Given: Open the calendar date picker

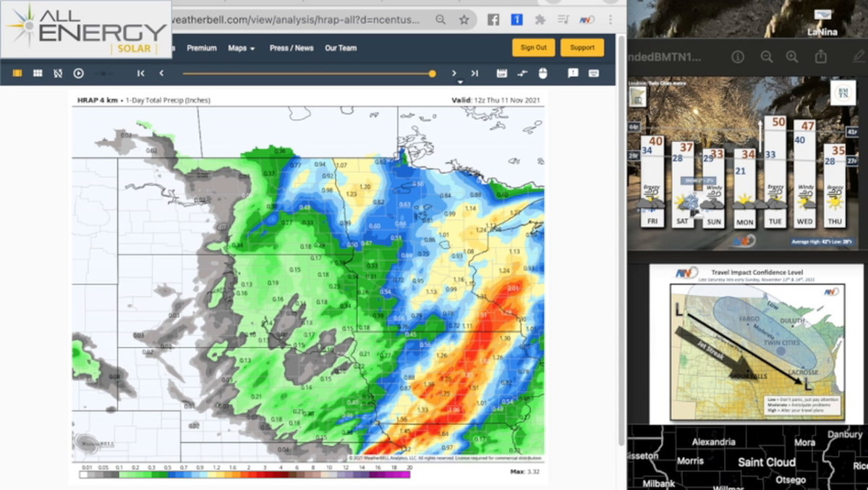Looking at the screenshot, I should [502, 73].
